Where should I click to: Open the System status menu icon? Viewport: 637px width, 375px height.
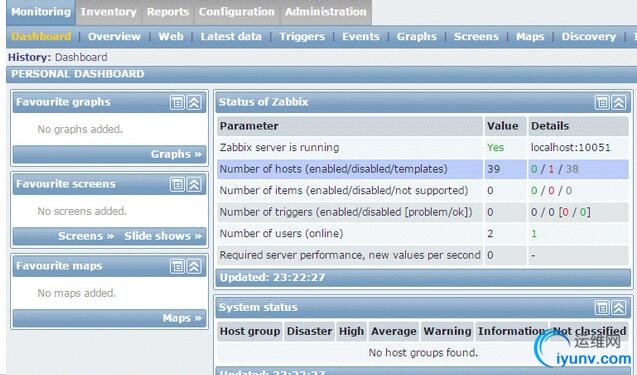click(x=602, y=308)
